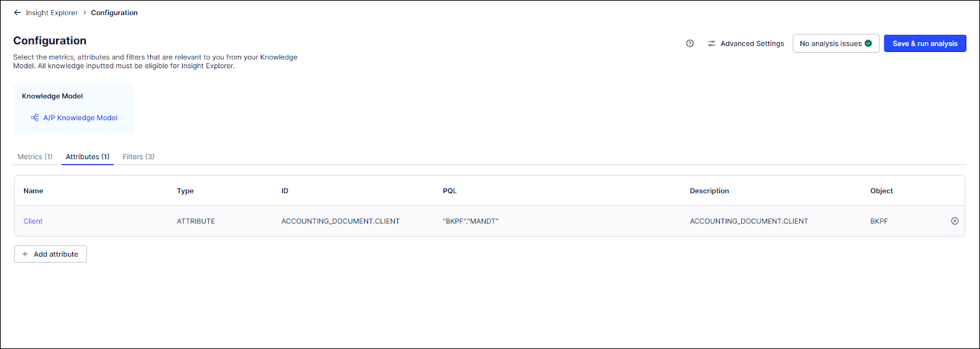Click the back arrow icon before Insight Explorer
Screen dimensions: 980x349
(17, 12)
